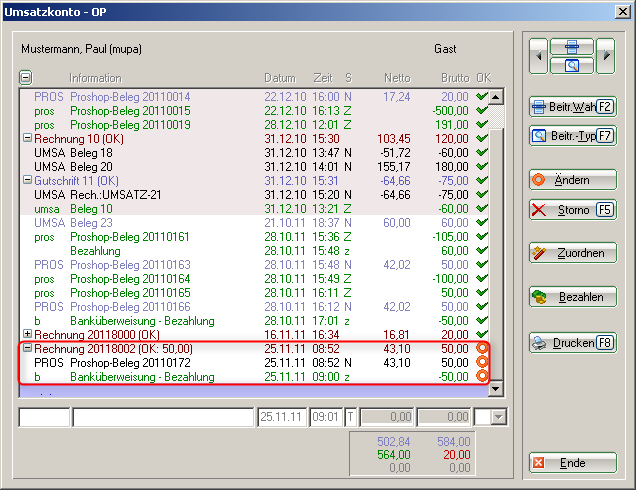The height and width of the screenshot is (490, 636).
Task: Click orange status circle on Rechnung 20118002 row
Action: point(483,348)
